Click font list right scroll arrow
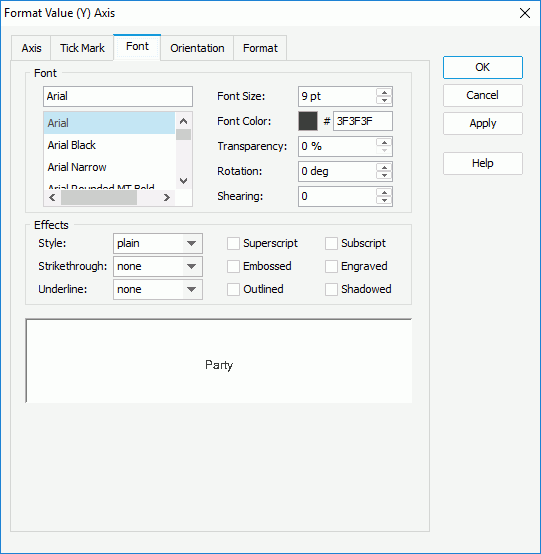 click(x=167, y=198)
